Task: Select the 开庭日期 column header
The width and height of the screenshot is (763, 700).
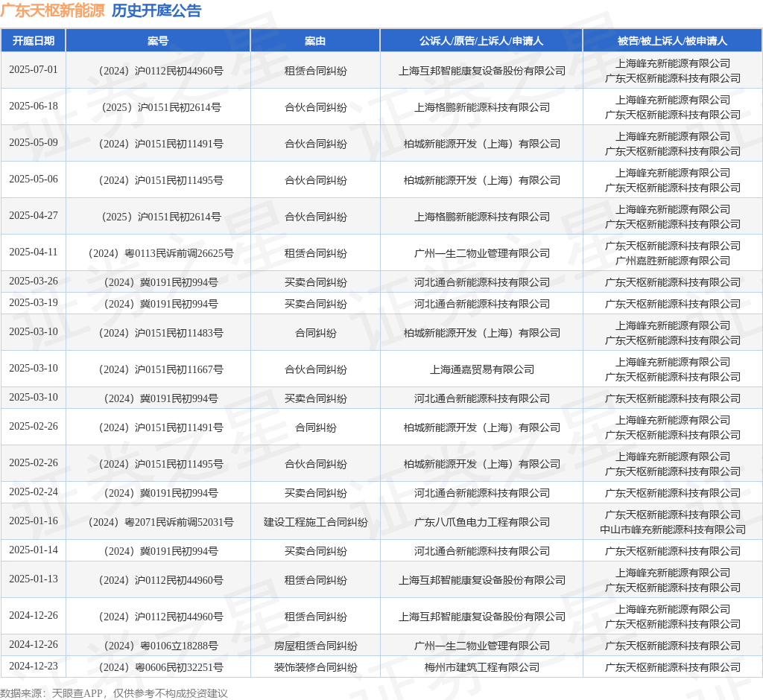Action: click(33, 41)
